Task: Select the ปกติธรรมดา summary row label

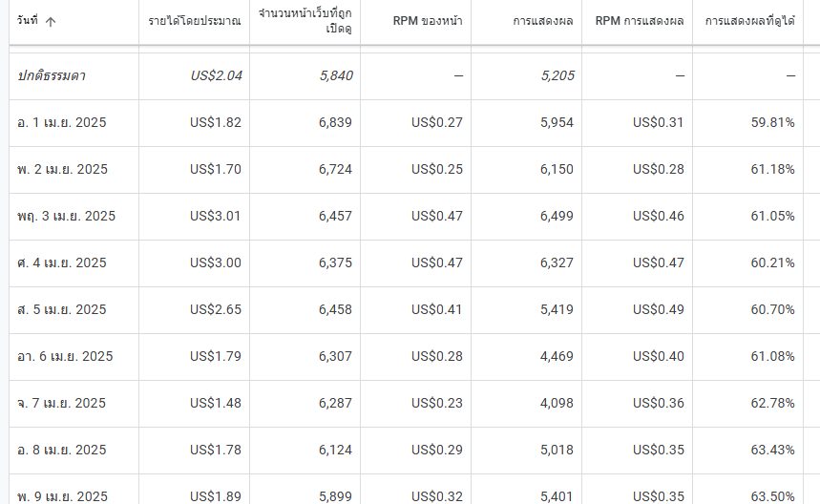Action: point(52,75)
